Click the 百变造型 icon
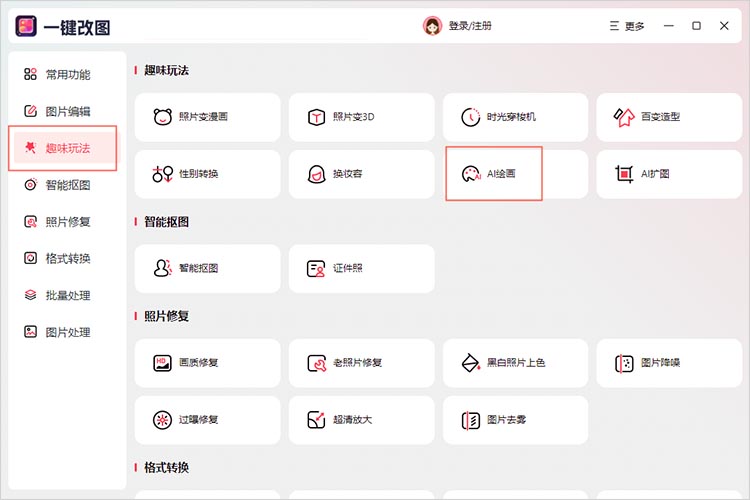This screenshot has height=500, width=750. pos(624,117)
